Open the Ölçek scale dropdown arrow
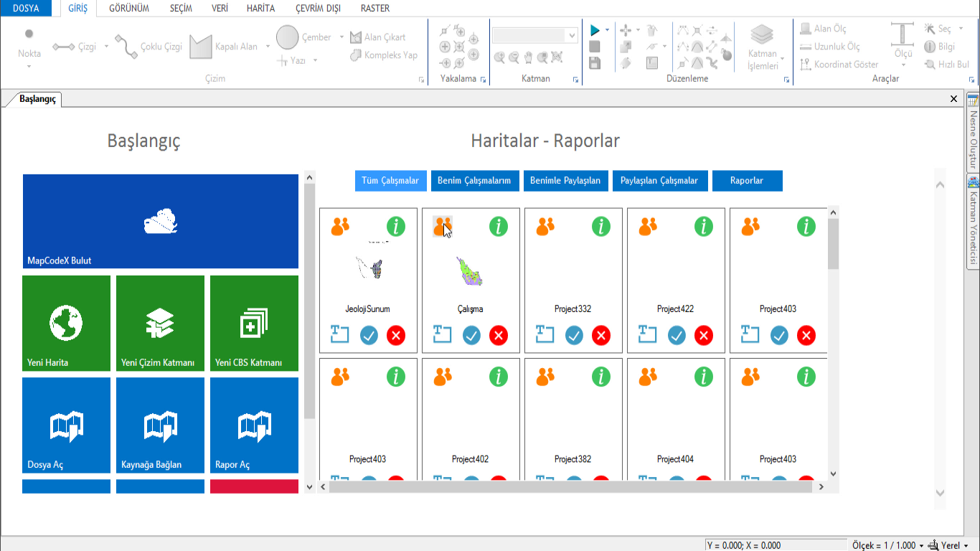The image size is (980, 551). pyautogui.click(x=922, y=546)
